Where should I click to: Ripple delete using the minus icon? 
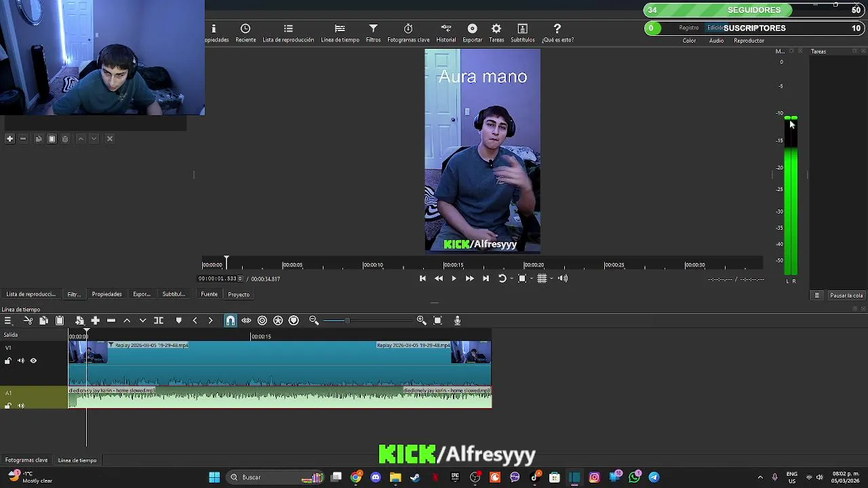pos(111,321)
